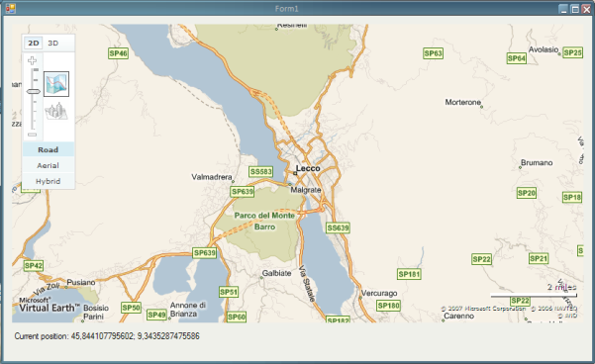Click the zoom in plus icon
Viewport: 595px width, 364px height.
click(x=33, y=60)
